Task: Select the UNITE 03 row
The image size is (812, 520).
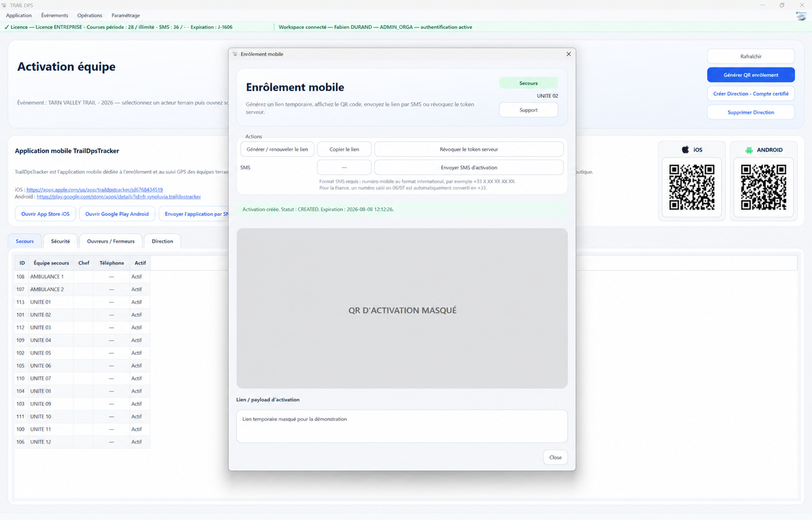Action: coord(82,327)
